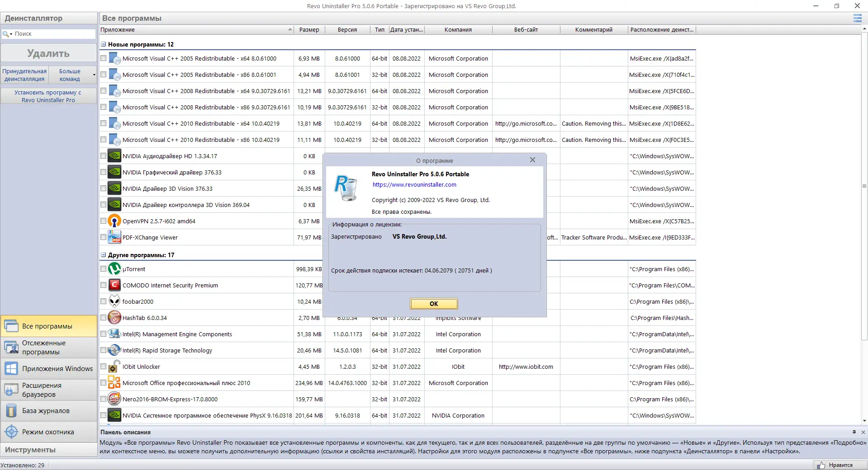868x470 pixels.
Task: Click the IObit Unlocker padlock icon
Action: point(114,367)
